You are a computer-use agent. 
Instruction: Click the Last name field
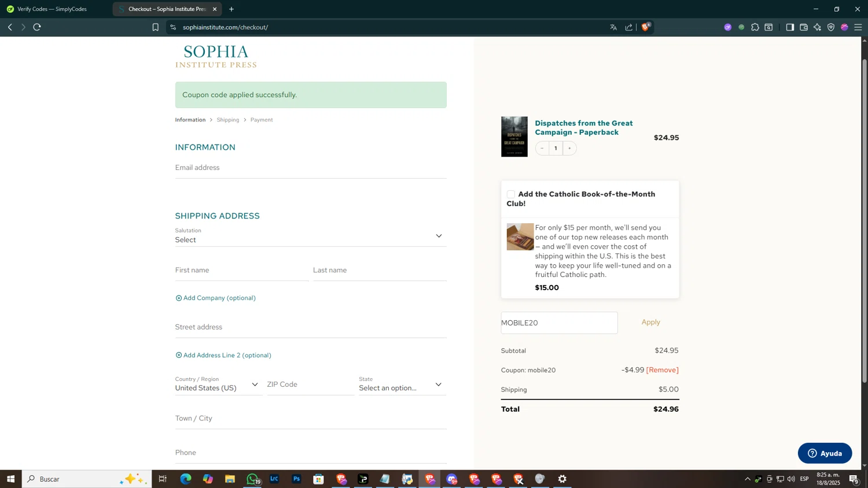point(380,271)
